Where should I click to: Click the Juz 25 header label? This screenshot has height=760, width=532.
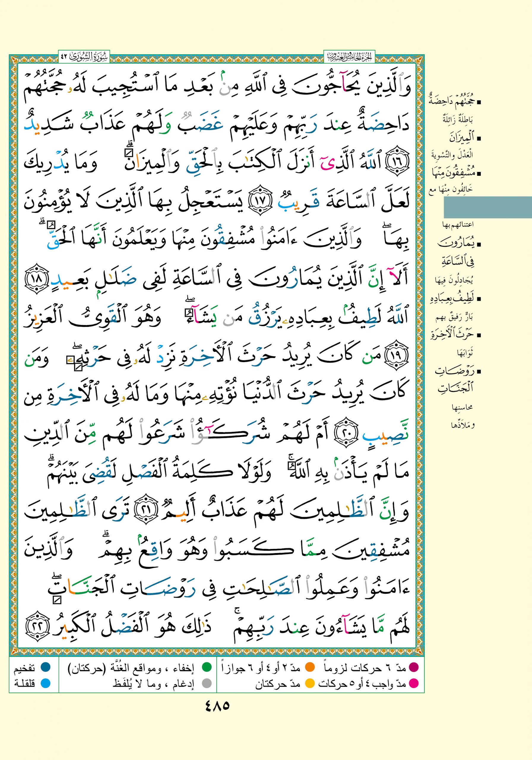tap(349, 57)
